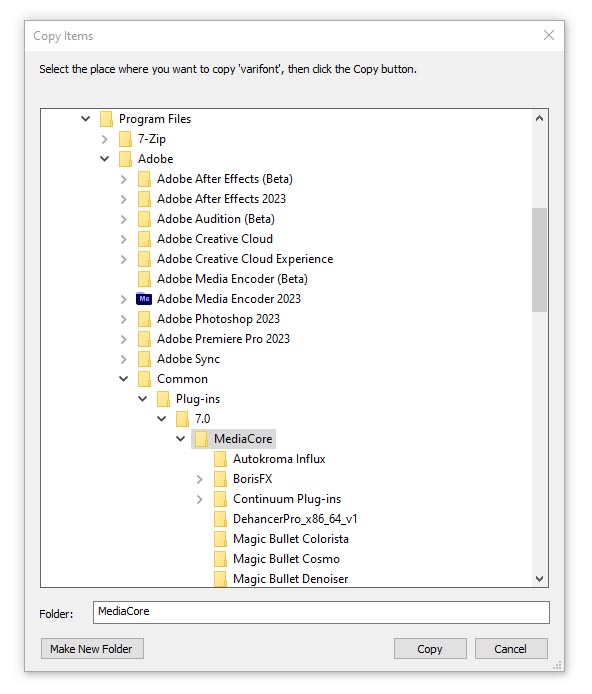Expand Adobe Creative Cloud node
This screenshot has width=592, height=694.
[x=123, y=239]
